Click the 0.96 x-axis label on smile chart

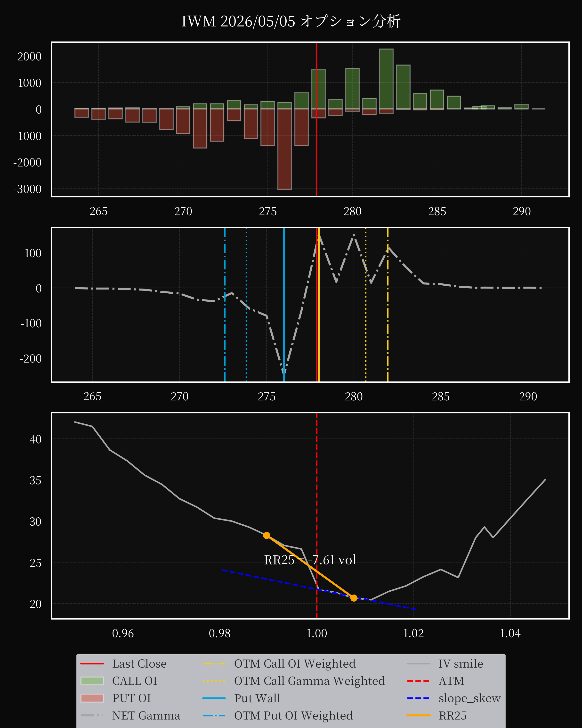(x=123, y=633)
